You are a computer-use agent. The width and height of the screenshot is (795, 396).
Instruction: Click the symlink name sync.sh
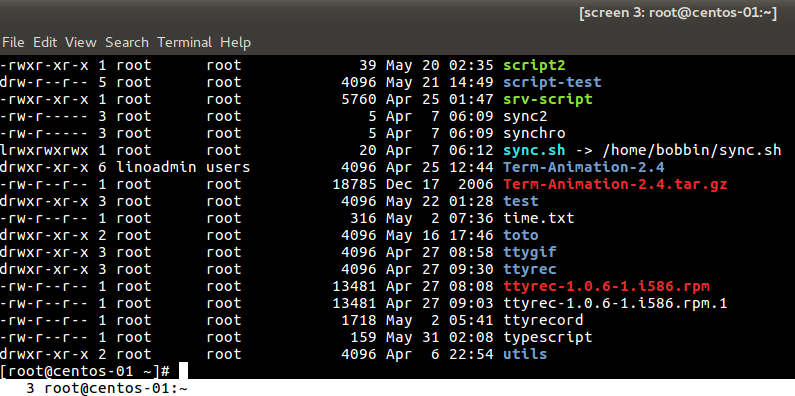click(534, 150)
